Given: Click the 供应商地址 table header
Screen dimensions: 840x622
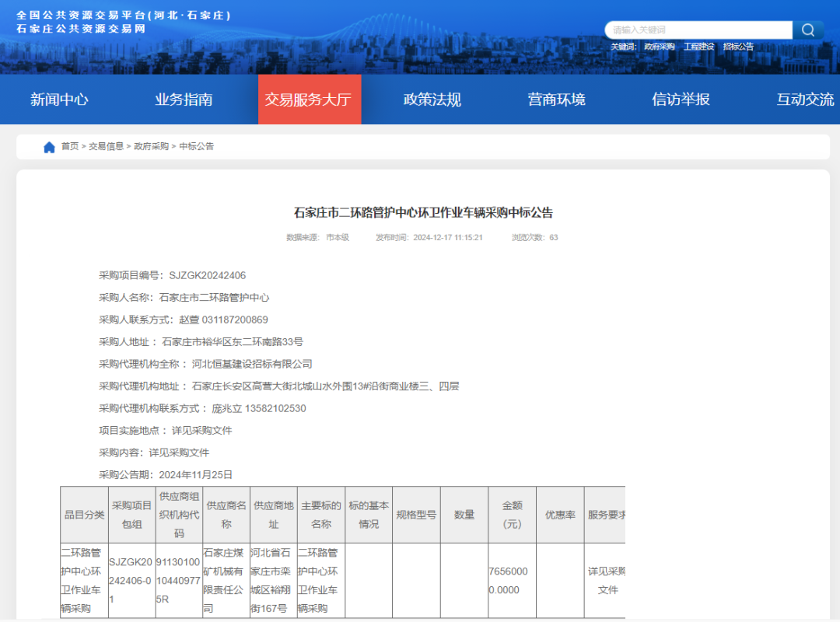Looking at the screenshot, I should pos(273,515).
